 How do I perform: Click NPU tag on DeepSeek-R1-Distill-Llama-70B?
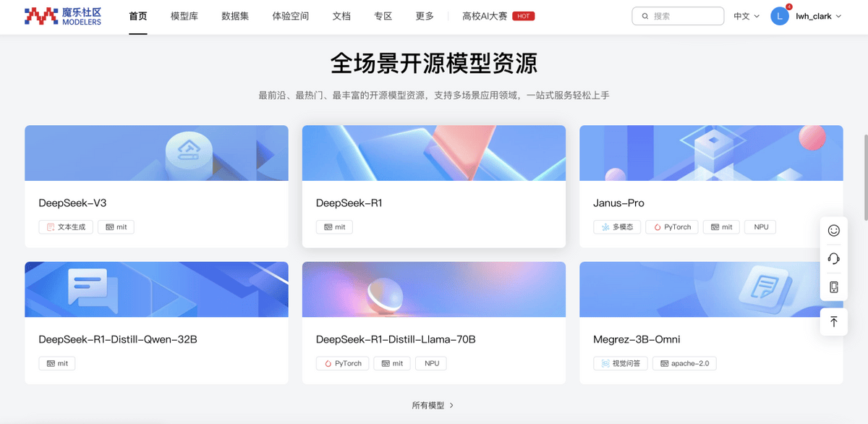[x=431, y=363]
